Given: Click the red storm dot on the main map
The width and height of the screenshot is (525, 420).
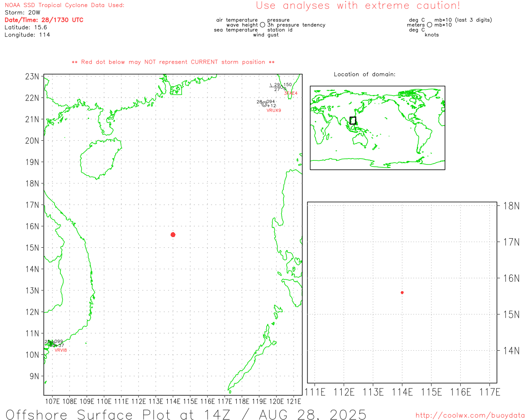Looking at the screenshot, I should (x=173, y=235).
